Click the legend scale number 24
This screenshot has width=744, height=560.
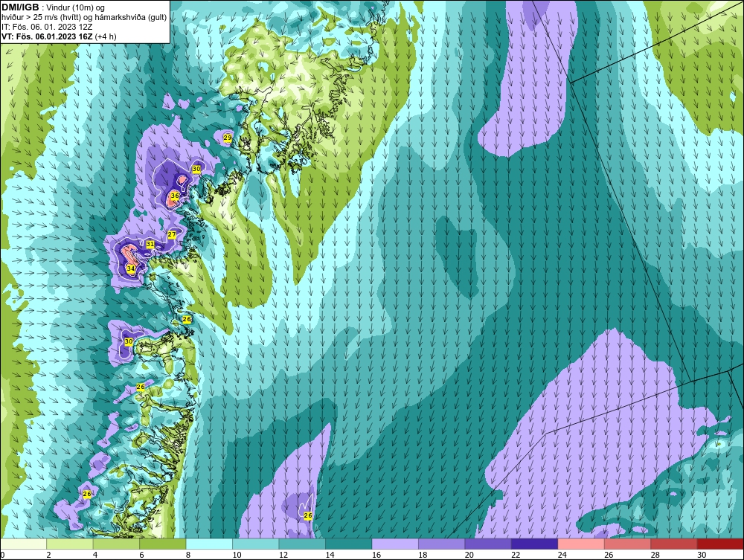[x=562, y=555]
